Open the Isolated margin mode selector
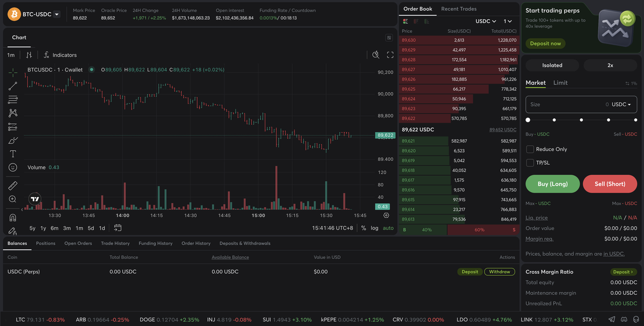644x326 pixels. [x=552, y=65]
